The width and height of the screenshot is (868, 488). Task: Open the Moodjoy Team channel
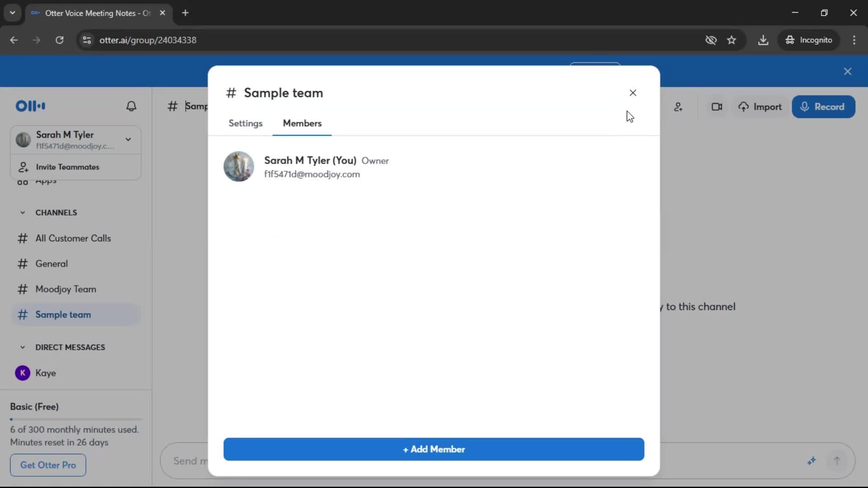tap(66, 289)
